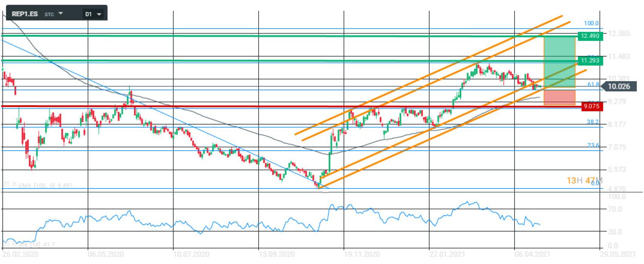Expand the D1 timeframe dropdown

[x=99, y=14]
